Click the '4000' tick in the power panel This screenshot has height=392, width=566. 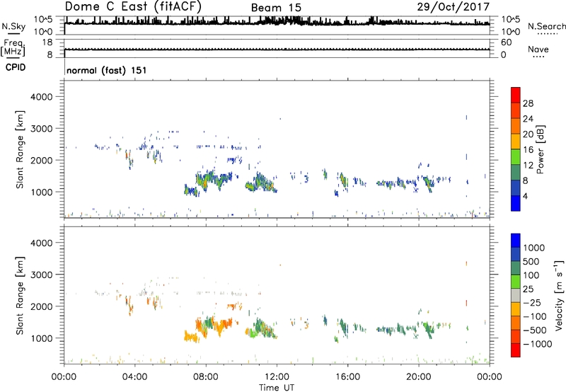pyautogui.click(x=42, y=97)
